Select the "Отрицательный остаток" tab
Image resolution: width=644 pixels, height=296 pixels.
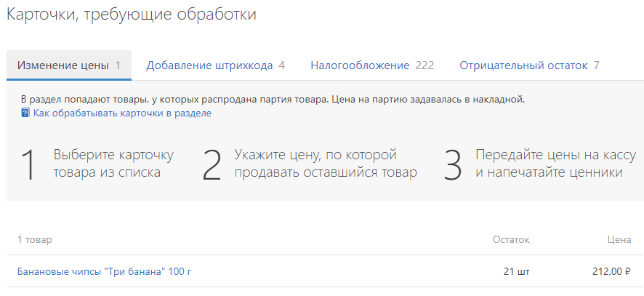529,65
